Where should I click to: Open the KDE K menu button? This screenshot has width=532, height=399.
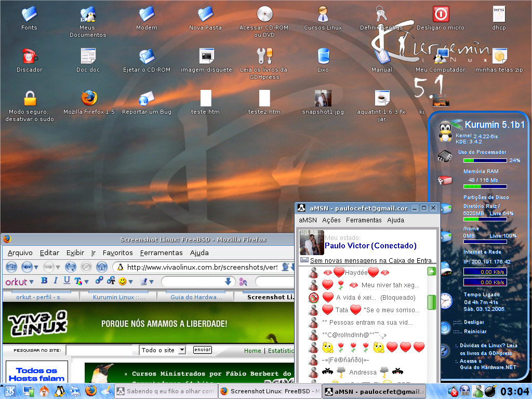10,391
